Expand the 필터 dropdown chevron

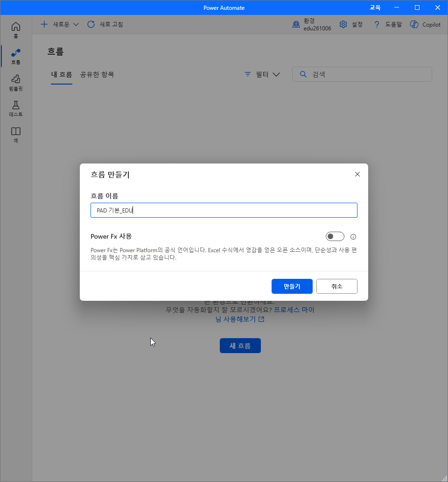pos(276,74)
